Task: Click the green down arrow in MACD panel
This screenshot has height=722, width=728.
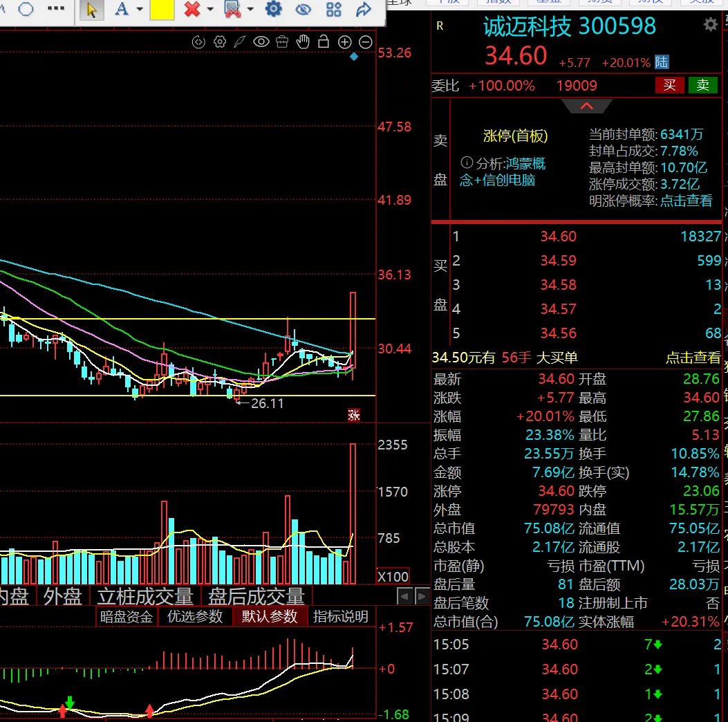Action: point(70,701)
